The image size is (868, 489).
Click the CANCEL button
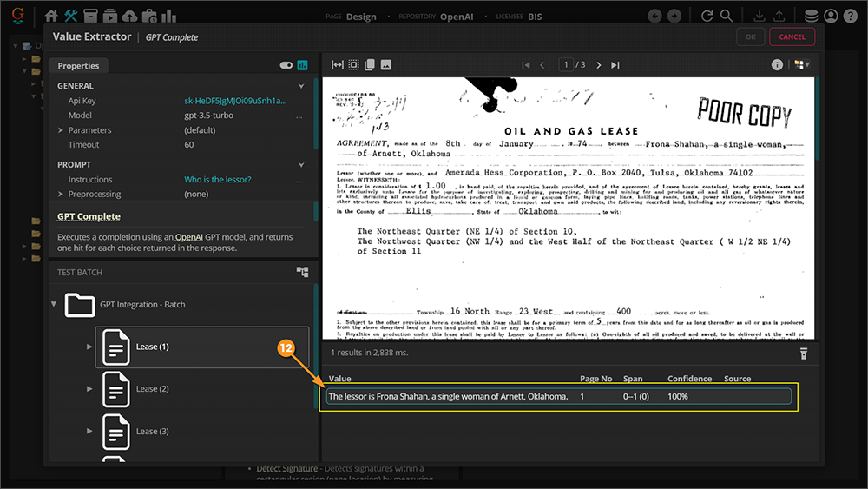click(792, 37)
